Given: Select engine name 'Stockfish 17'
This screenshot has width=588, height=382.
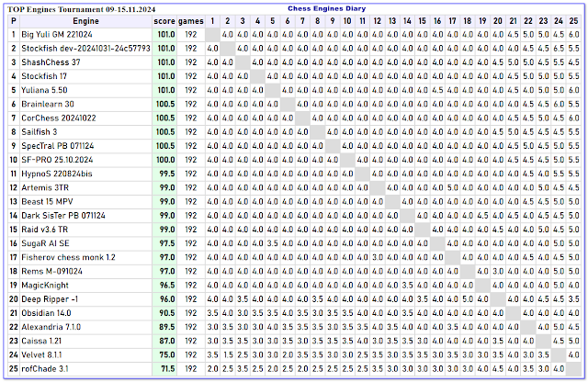Looking at the screenshot, I should [x=44, y=76].
